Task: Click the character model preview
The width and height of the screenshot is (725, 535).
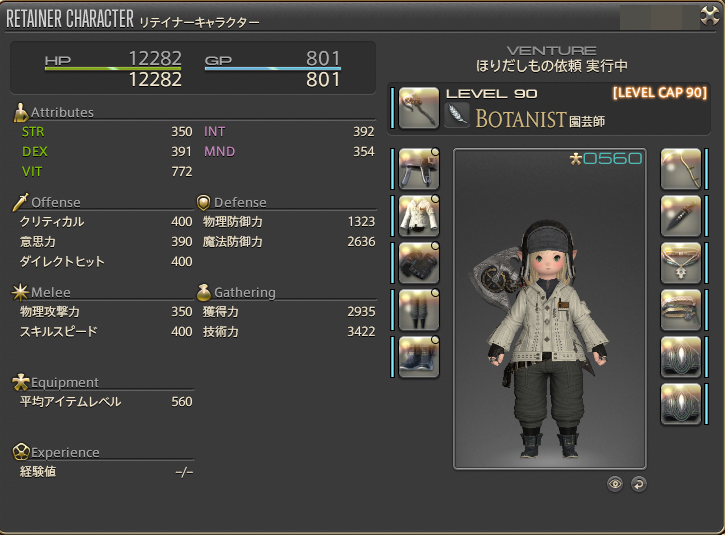Action: 550,308
